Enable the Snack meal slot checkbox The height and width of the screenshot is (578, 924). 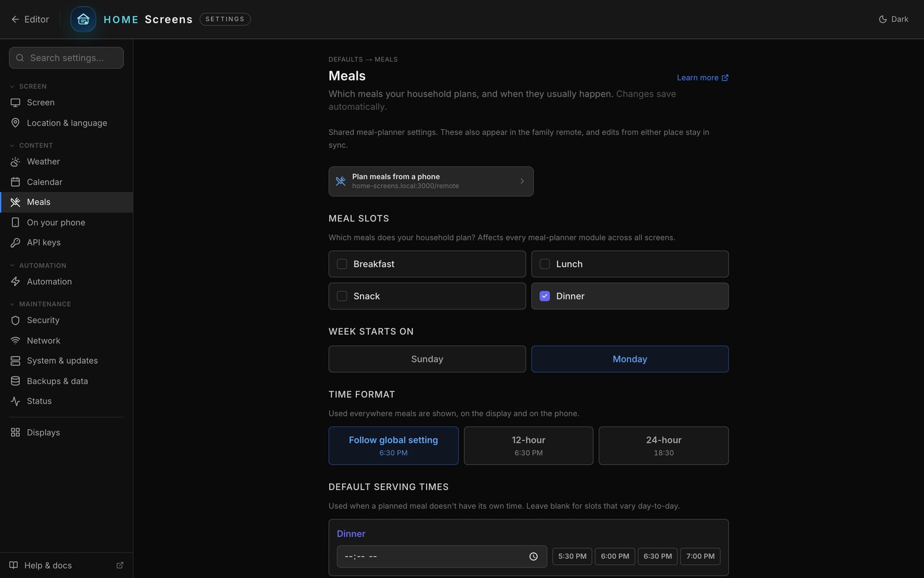tap(342, 296)
